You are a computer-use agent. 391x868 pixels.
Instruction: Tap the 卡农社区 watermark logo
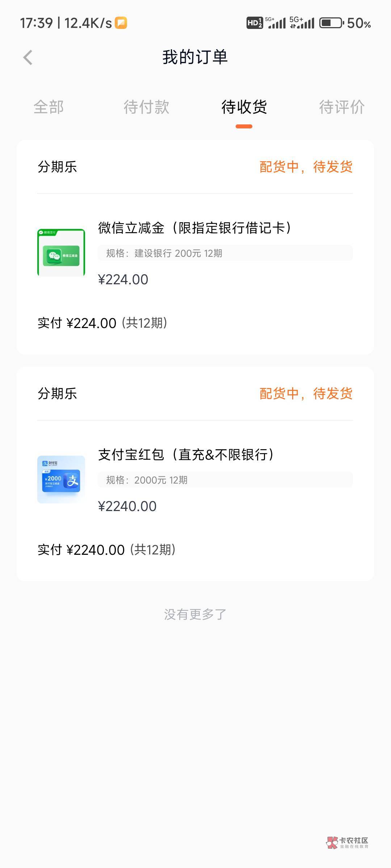click(x=347, y=842)
